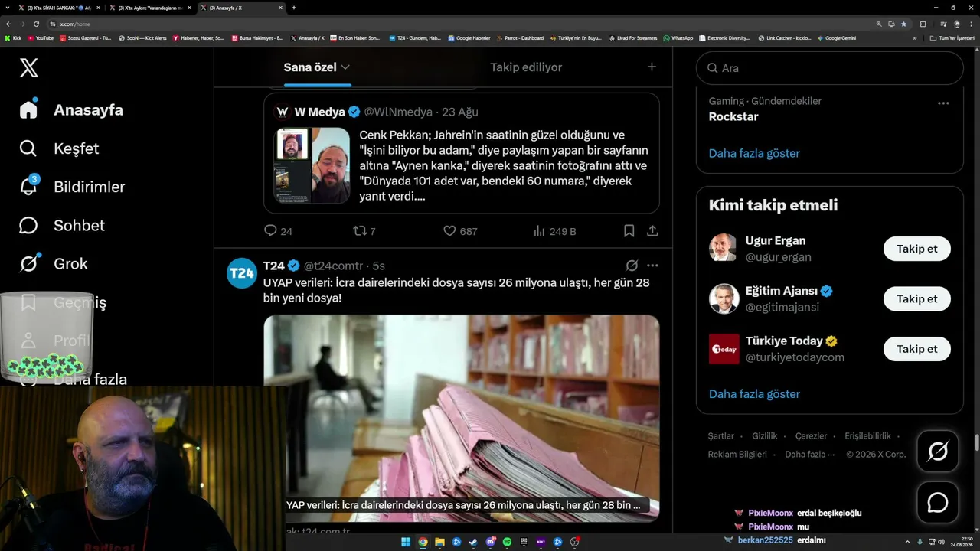Open the Windows Start menu

pyautogui.click(x=406, y=542)
